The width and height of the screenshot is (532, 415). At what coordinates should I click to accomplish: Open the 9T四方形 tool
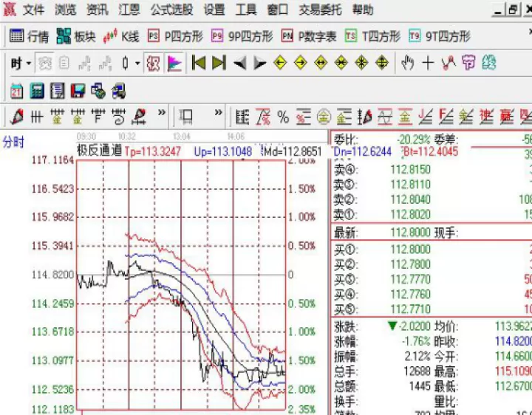click(x=440, y=36)
